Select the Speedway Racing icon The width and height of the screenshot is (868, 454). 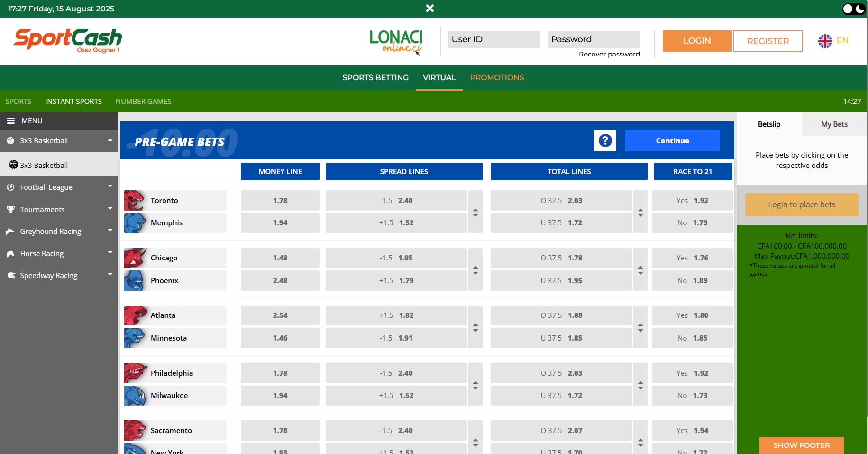coord(10,275)
